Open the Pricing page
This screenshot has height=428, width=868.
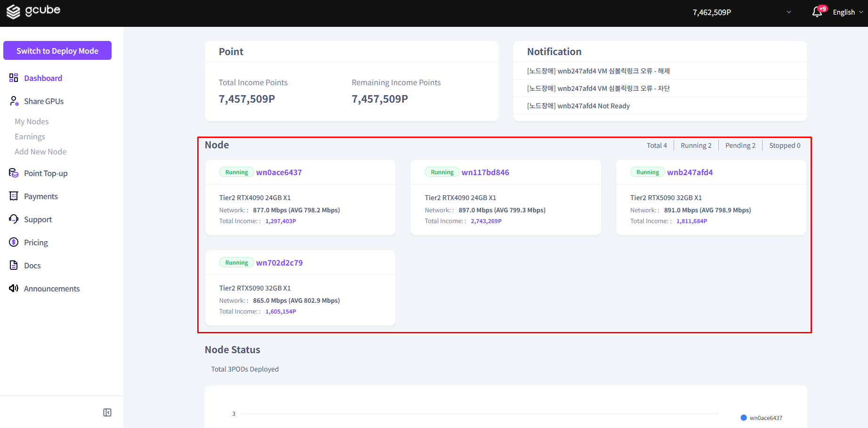click(36, 242)
